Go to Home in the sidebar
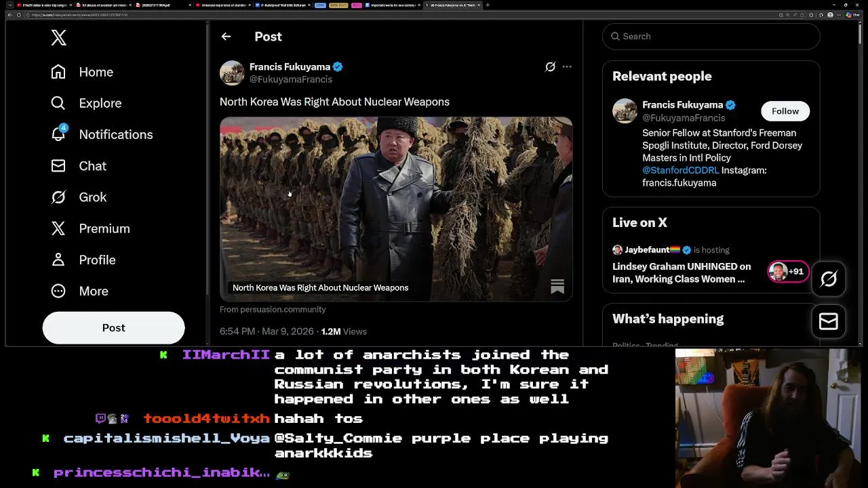Image resolution: width=868 pixels, height=488 pixels. [82, 72]
